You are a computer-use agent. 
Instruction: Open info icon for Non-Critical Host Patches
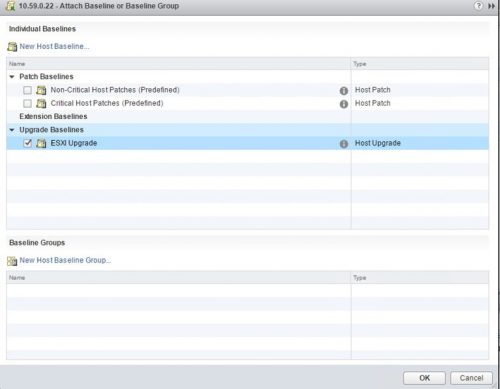pos(344,90)
